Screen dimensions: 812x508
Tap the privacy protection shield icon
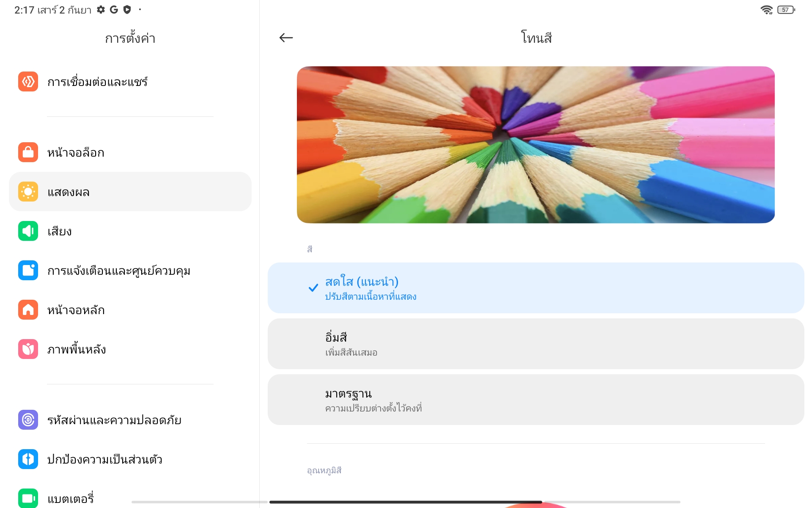(28, 459)
